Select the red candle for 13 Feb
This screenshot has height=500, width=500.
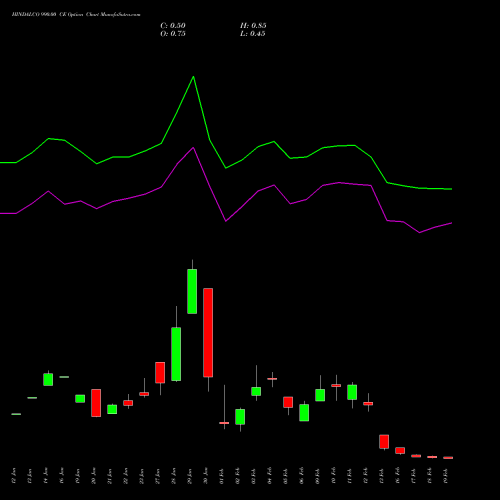click(384, 442)
